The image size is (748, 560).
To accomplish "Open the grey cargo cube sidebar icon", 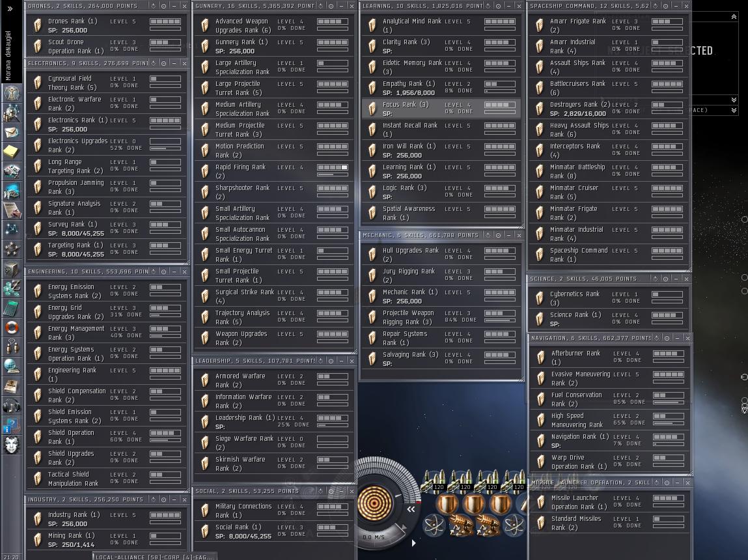I will point(12,268).
